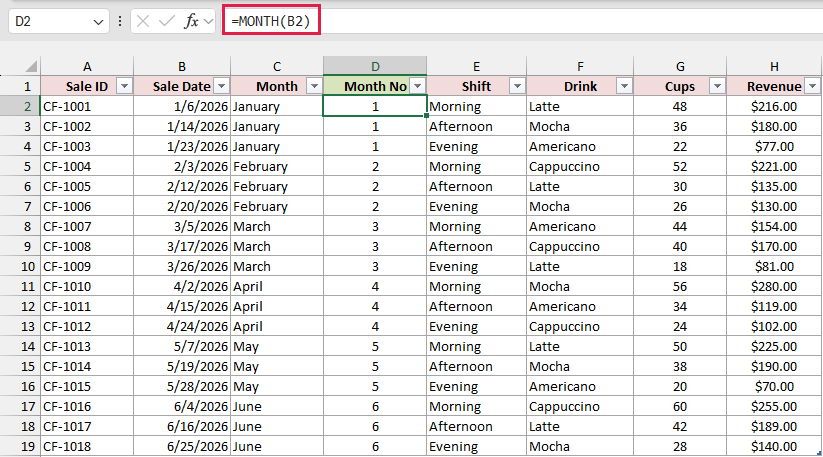
Task: Select cell CF-1001
Action: point(87,107)
